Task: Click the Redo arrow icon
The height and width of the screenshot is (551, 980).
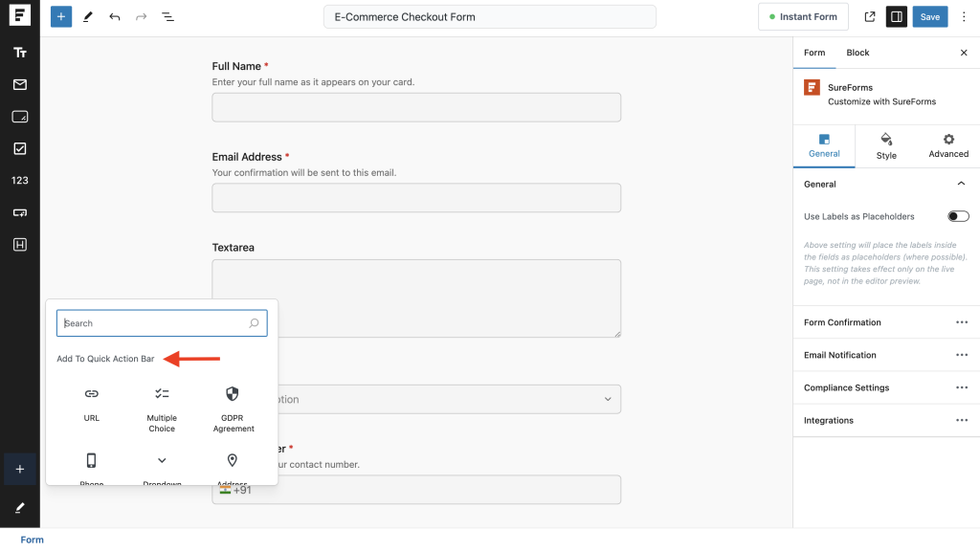Action: point(140,16)
